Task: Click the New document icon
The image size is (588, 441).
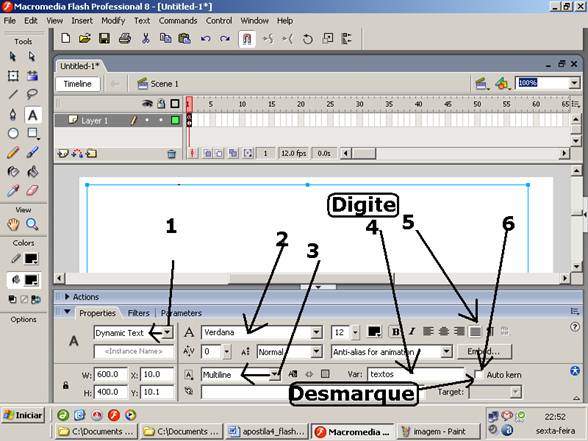Action: [x=66, y=39]
